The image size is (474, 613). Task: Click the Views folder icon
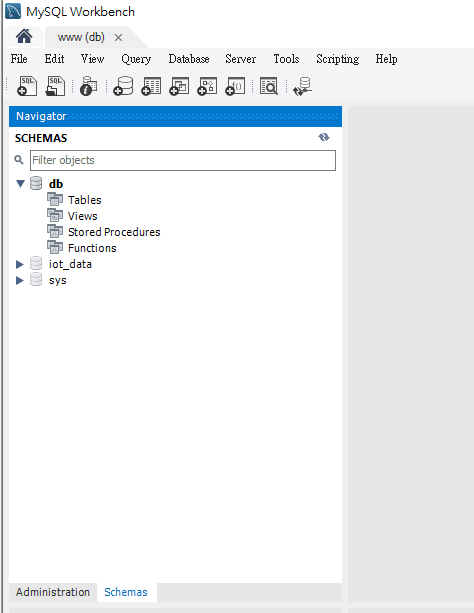[x=55, y=215]
